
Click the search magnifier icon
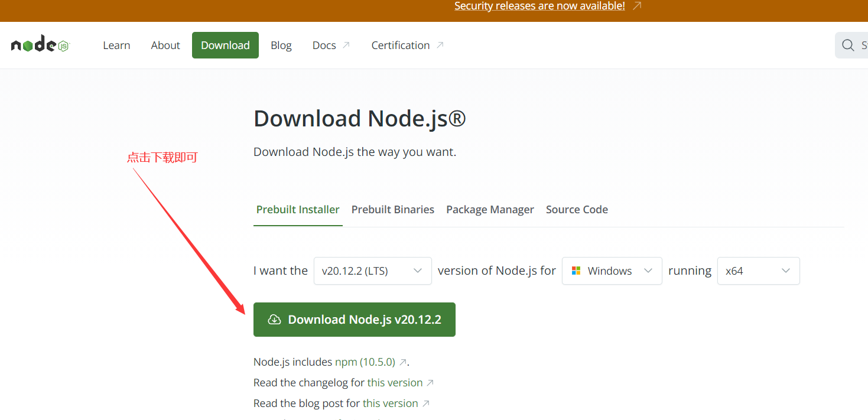pyautogui.click(x=848, y=45)
